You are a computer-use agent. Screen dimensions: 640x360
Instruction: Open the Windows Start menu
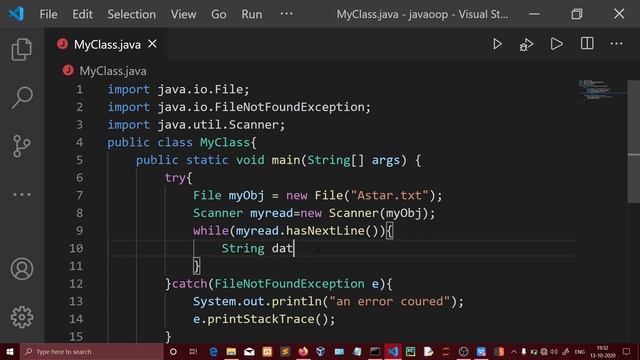click(x=10, y=351)
